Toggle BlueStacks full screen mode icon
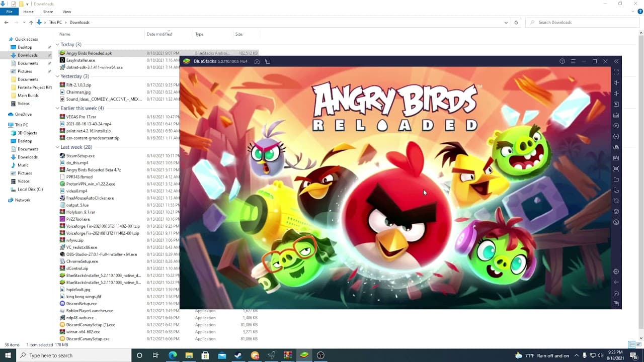Viewport: 644px width, 362px height. coord(616,72)
